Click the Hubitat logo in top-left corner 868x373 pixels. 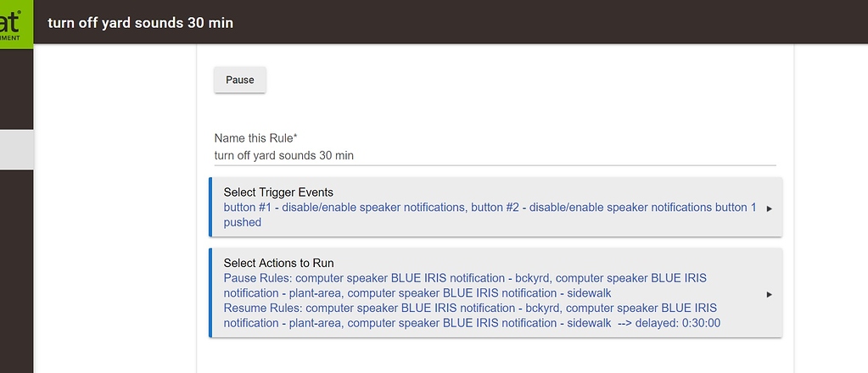tap(15, 24)
